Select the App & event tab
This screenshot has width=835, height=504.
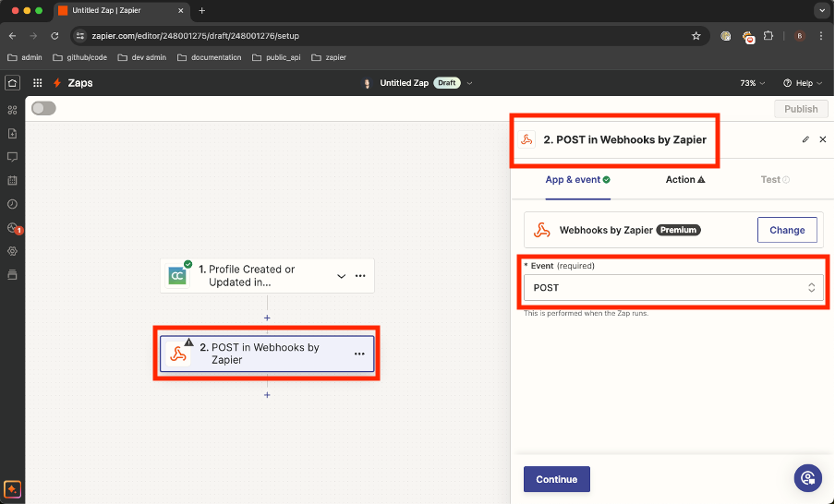(x=577, y=179)
